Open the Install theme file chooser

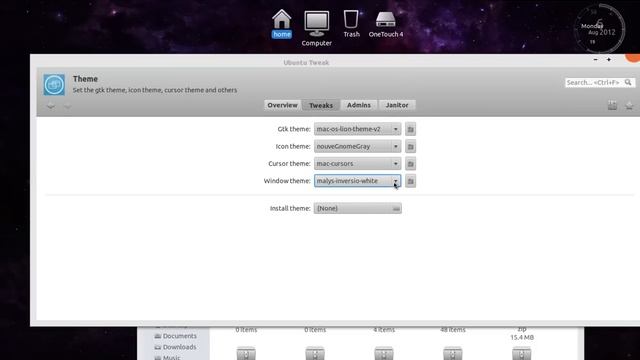[x=357, y=208]
